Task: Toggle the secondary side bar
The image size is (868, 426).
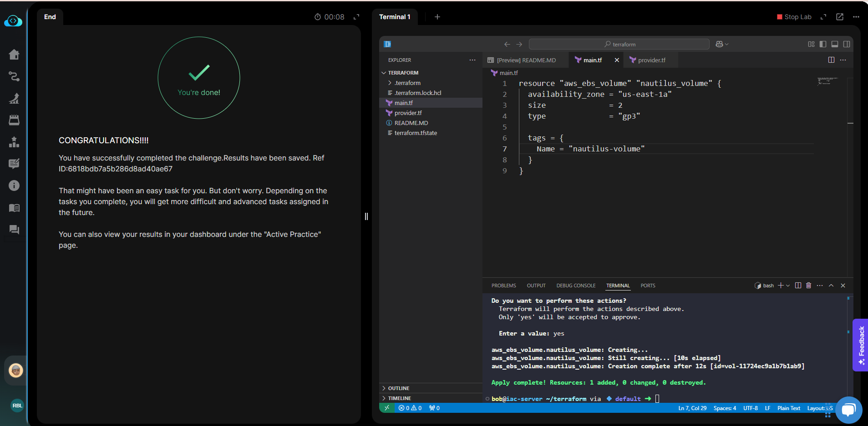Action: click(x=847, y=44)
